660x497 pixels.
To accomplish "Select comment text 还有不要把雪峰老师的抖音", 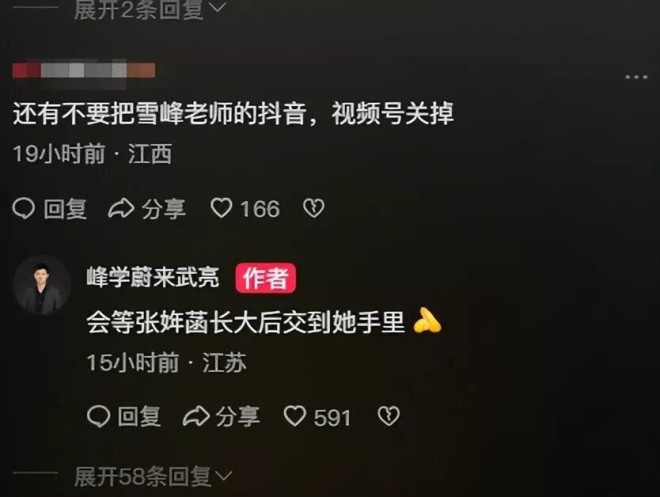I will (160, 114).
